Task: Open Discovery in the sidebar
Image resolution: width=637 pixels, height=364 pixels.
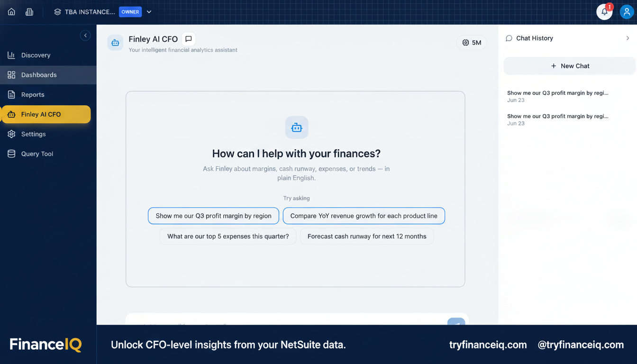Action: (48, 55)
